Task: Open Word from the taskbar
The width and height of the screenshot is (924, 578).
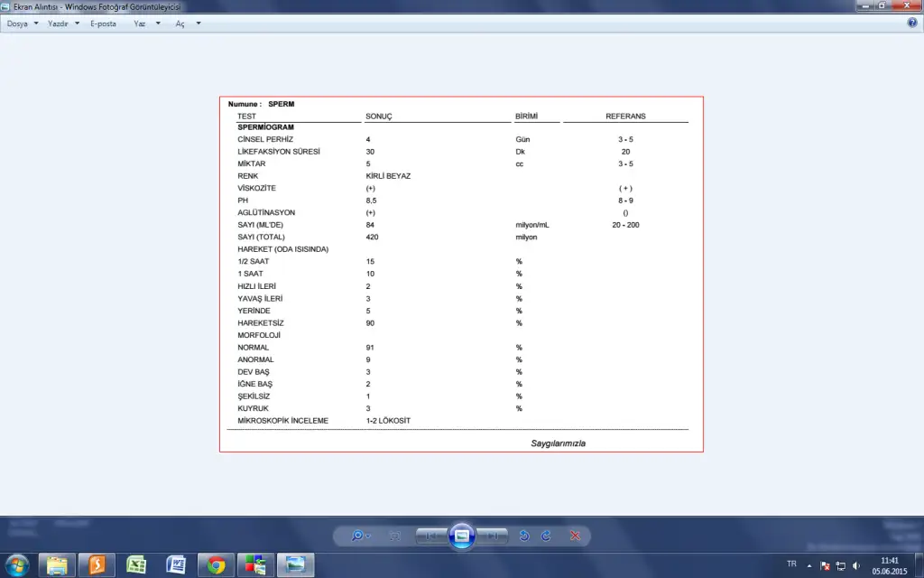Action: pos(176,565)
